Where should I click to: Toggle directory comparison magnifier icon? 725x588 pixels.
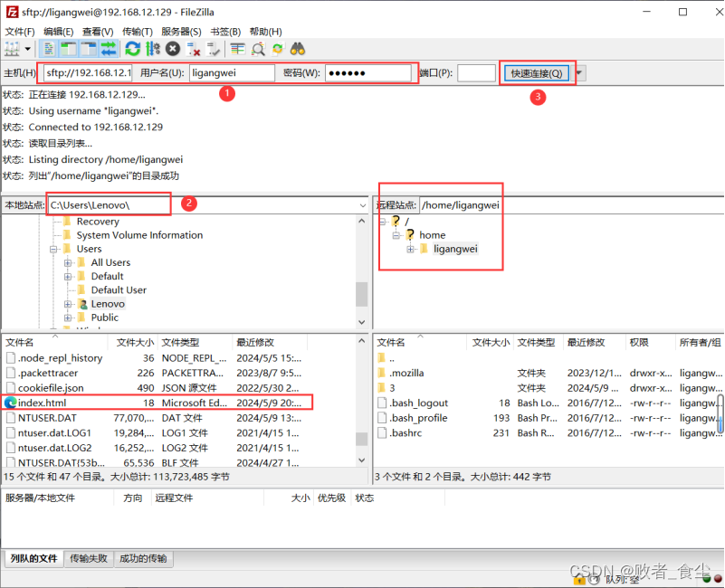(258, 49)
